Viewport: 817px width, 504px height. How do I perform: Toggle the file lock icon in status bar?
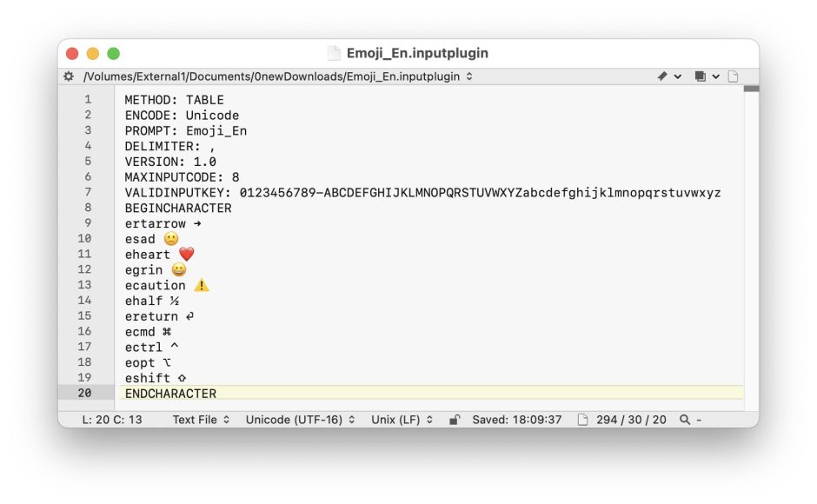(454, 420)
